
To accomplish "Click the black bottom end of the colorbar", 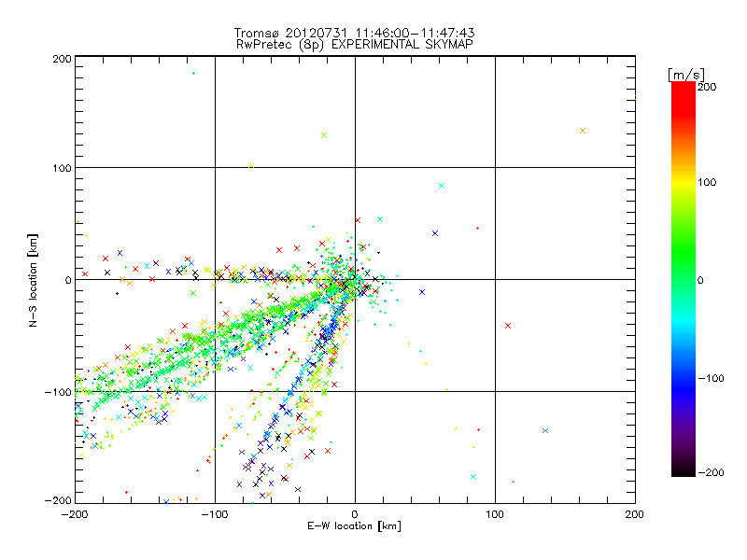I will pyautogui.click(x=684, y=471).
